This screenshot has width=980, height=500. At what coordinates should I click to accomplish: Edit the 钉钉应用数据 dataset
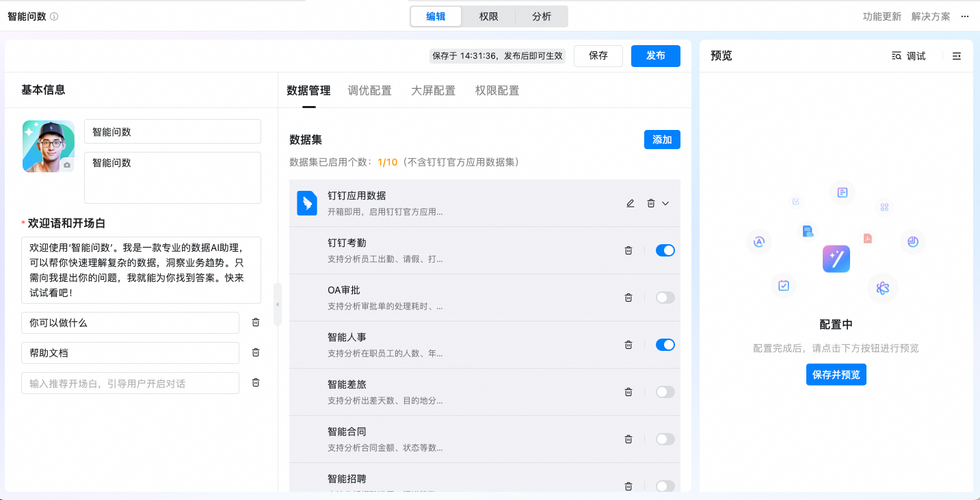click(x=631, y=203)
